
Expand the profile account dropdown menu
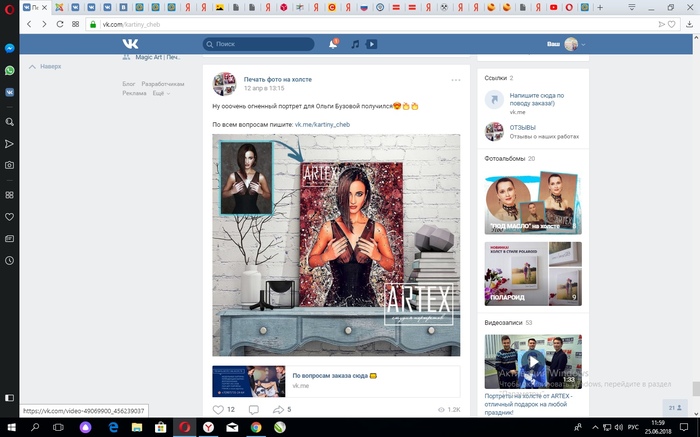583,45
